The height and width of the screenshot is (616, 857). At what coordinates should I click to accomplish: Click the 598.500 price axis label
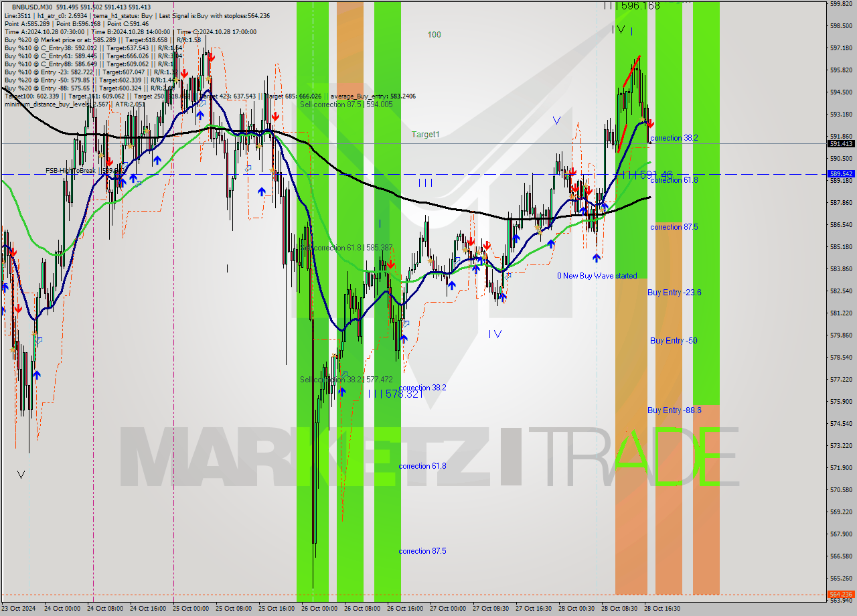click(842, 26)
